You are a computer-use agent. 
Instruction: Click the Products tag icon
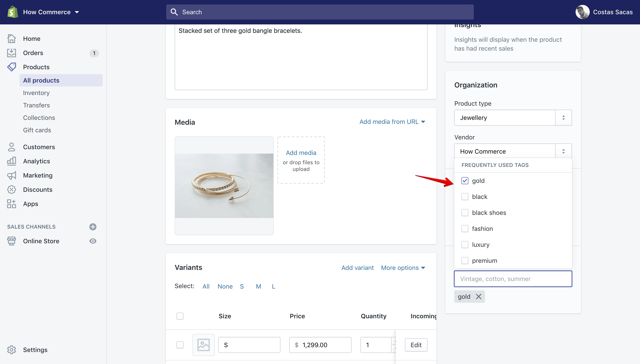click(12, 67)
